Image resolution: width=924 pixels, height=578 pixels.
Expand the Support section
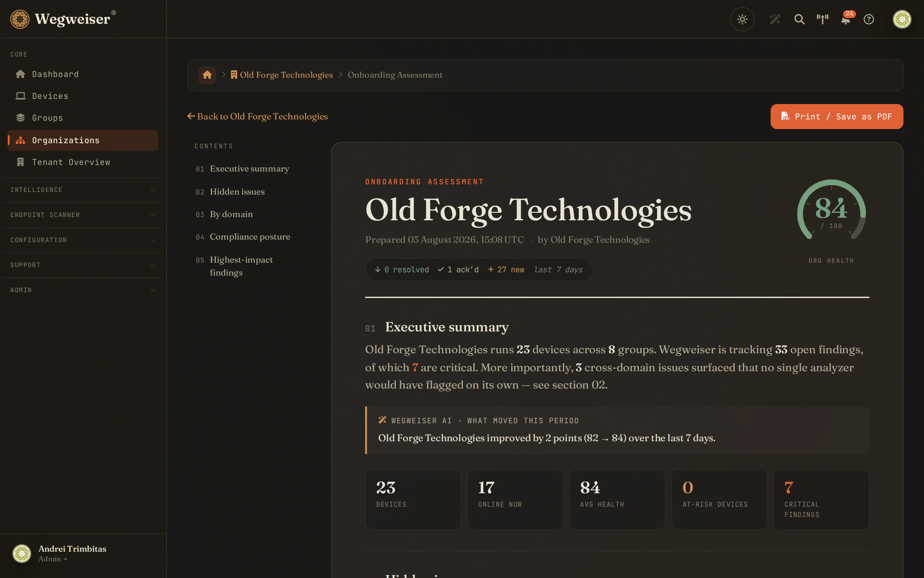(83, 265)
